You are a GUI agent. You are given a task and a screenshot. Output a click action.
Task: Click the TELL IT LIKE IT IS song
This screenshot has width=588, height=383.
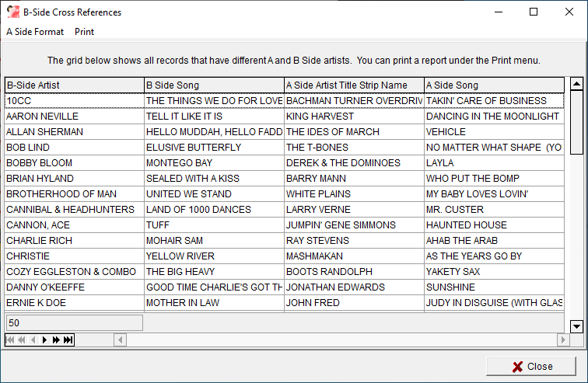click(214, 117)
